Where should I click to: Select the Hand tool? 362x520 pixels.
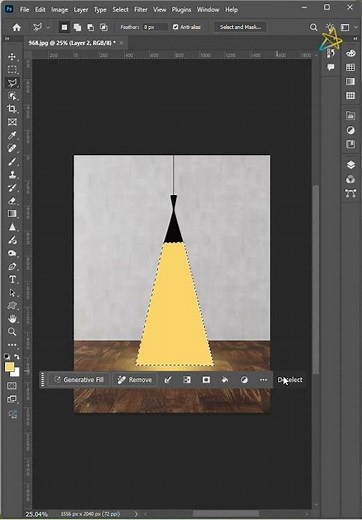click(12, 319)
